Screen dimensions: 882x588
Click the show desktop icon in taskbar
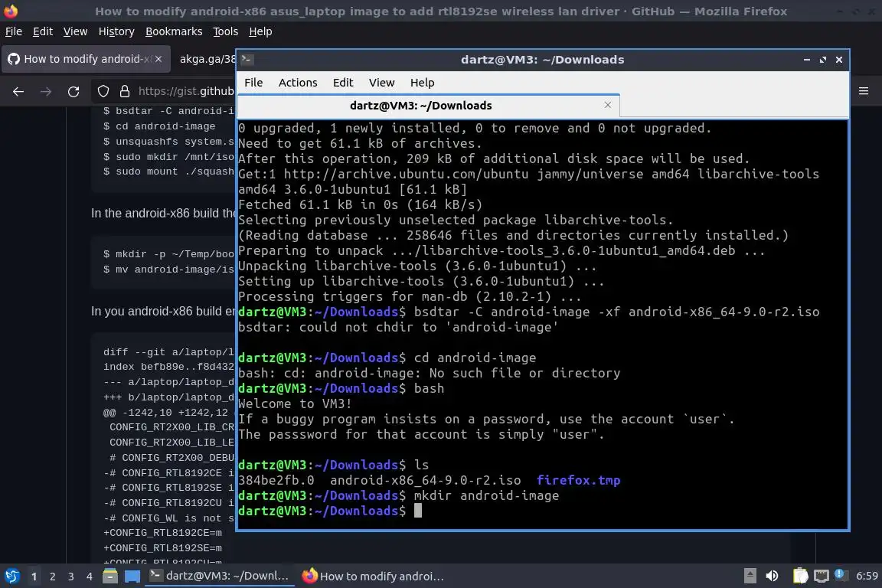tap(132, 577)
